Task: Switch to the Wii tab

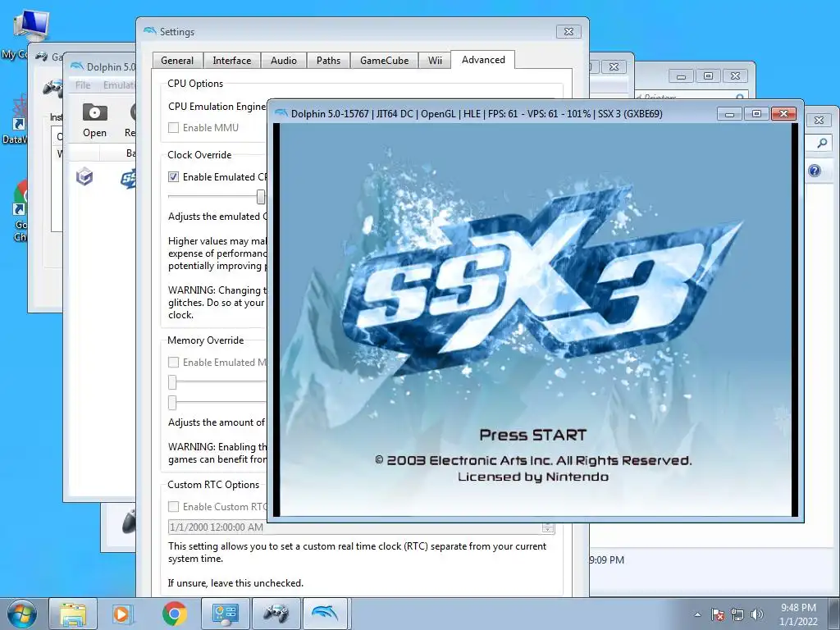Action: coord(435,61)
